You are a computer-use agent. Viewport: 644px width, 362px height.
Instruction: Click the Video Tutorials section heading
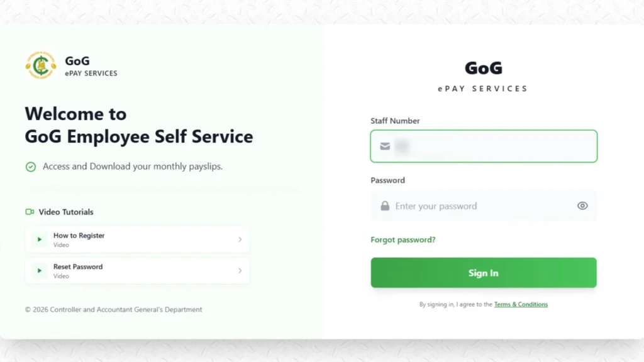pyautogui.click(x=66, y=212)
